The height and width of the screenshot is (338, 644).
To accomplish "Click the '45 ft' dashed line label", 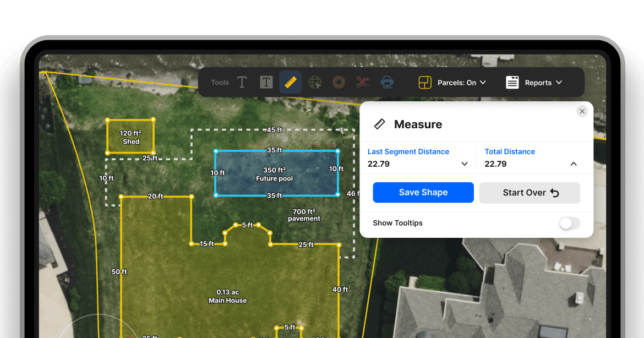I will coord(274,130).
